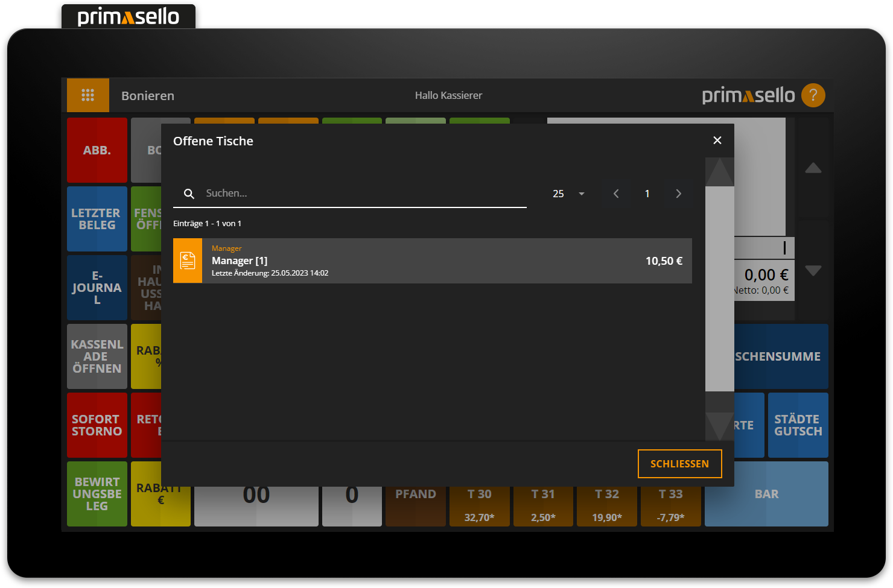Open the main menu grid icon

pyautogui.click(x=88, y=95)
